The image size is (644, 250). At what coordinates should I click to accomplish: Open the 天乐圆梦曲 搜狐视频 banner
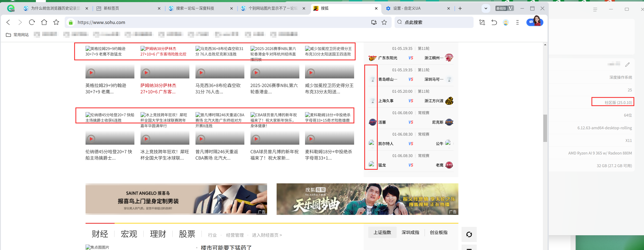[367, 199]
